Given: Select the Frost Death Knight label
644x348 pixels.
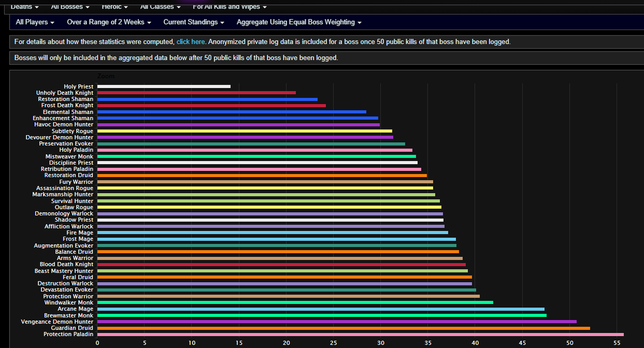Looking at the screenshot, I should click(67, 106).
